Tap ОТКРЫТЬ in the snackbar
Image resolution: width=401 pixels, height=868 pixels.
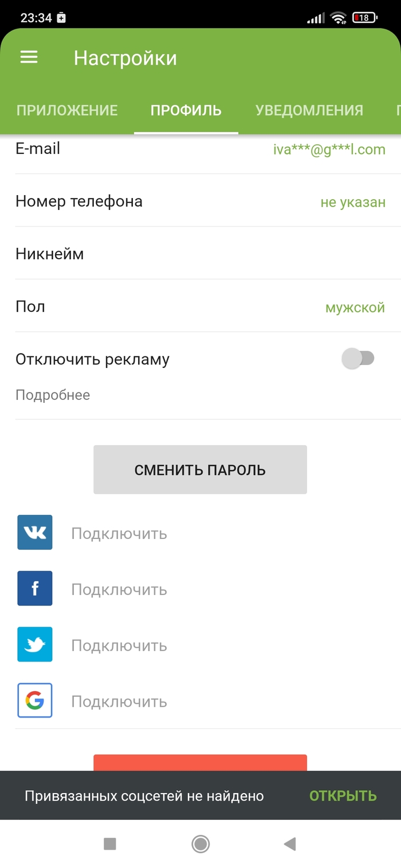point(343,795)
